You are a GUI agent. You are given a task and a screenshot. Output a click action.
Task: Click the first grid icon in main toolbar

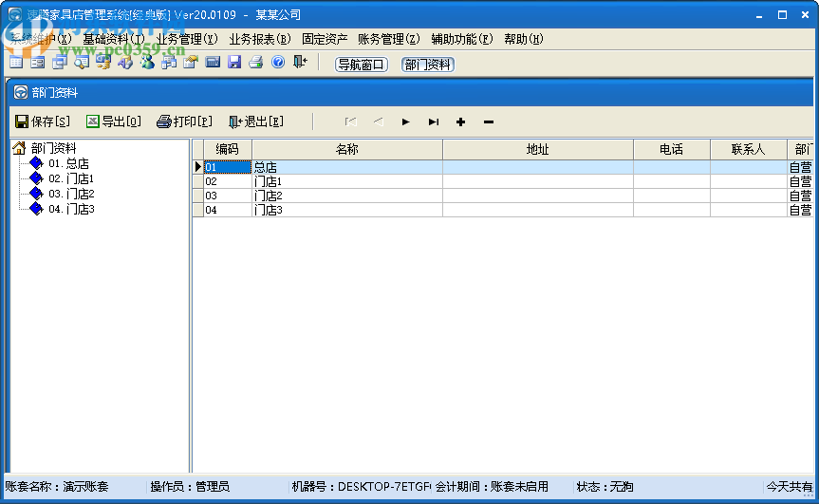pos(16,63)
